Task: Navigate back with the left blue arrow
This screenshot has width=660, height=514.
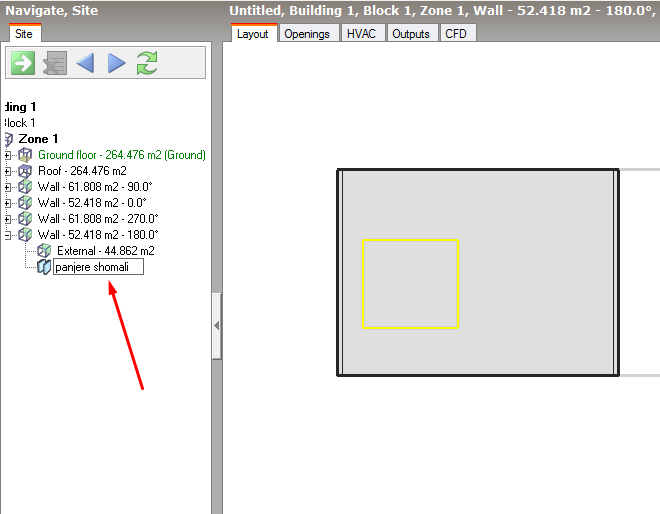Action: [x=85, y=63]
